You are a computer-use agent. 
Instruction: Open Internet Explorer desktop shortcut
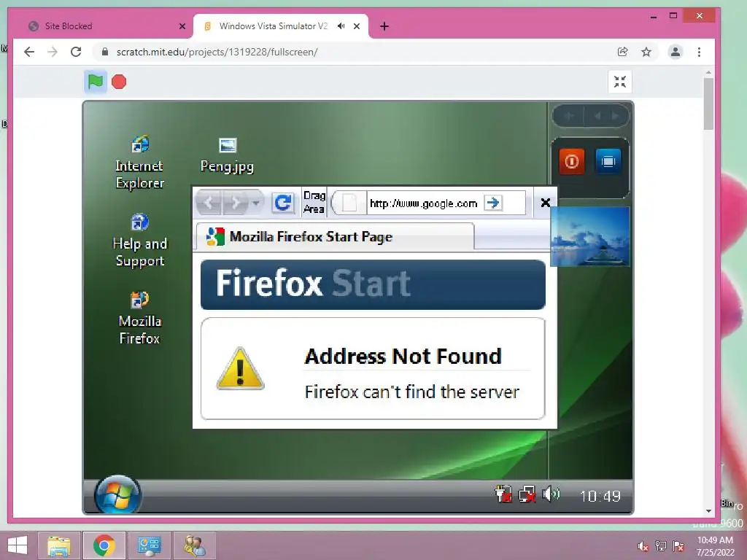[x=139, y=163]
